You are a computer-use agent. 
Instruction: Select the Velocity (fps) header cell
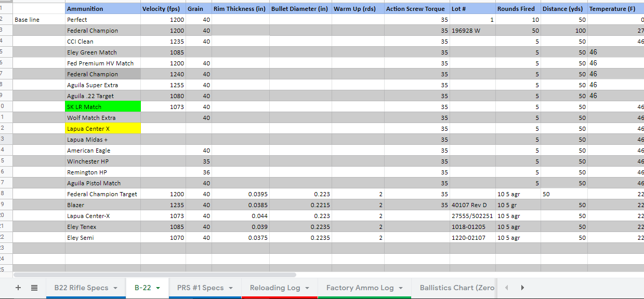pos(163,9)
